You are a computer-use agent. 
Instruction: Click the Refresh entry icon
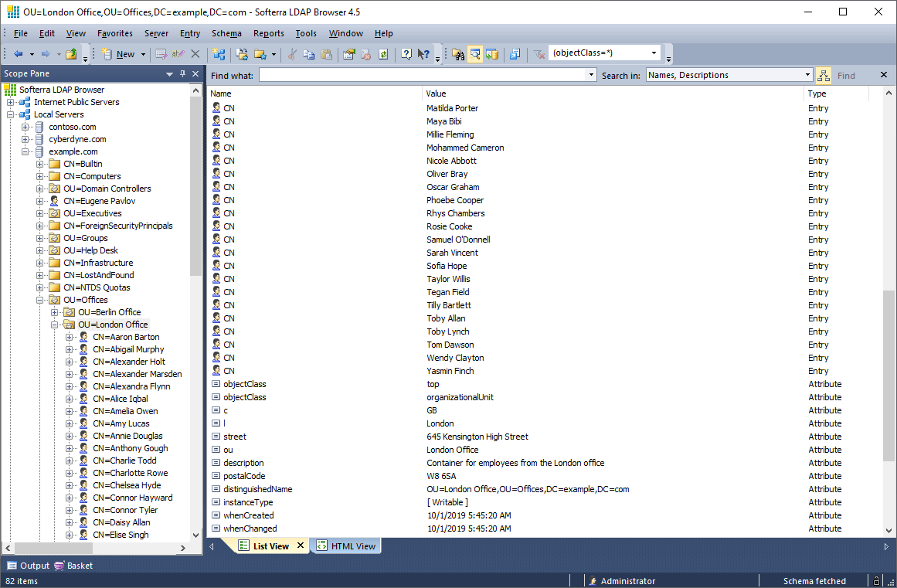(382, 54)
